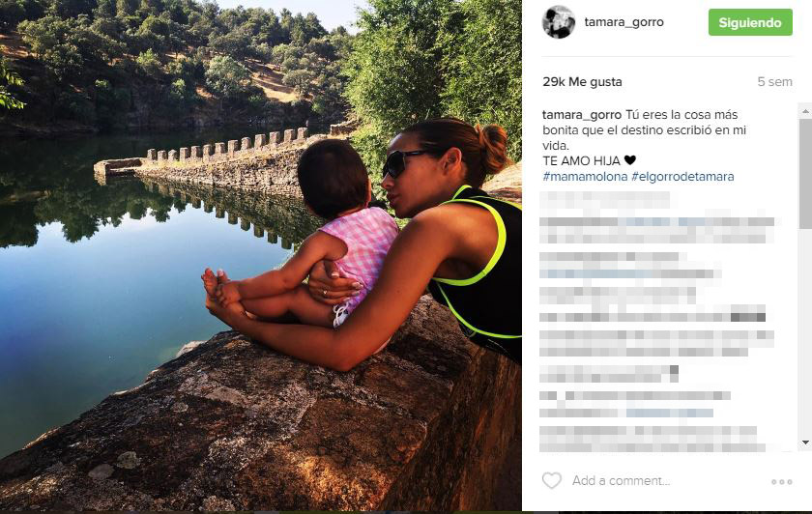Grab the comments scrollbar thumb
The height and width of the screenshot is (514, 812).
pos(805,173)
